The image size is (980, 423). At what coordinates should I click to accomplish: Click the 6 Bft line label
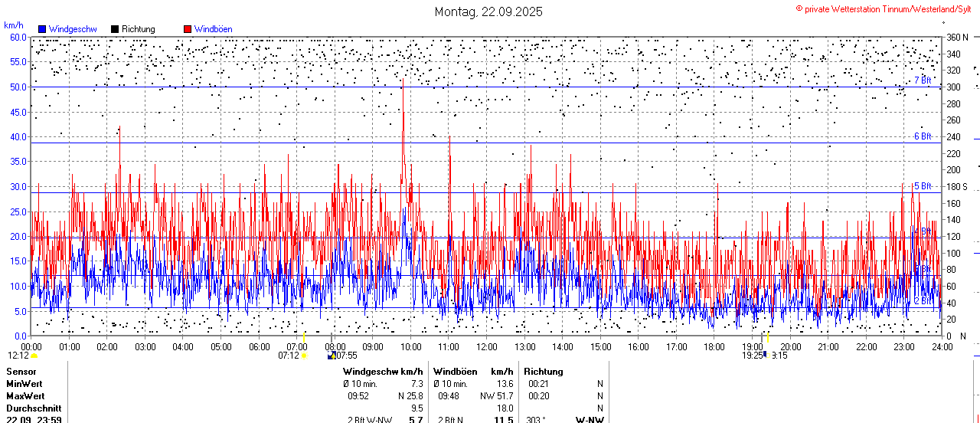(923, 136)
